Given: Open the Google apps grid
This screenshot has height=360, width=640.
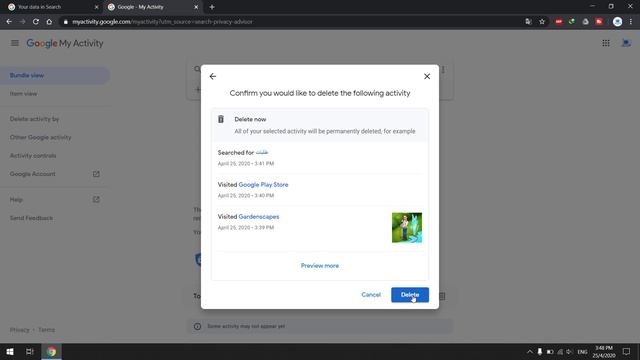Looking at the screenshot, I should [606, 43].
